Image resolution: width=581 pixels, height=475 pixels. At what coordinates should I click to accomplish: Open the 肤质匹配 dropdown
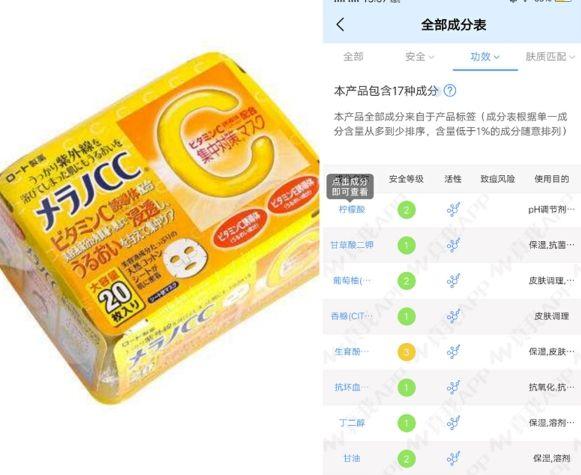pyautogui.click(x=550, y=57)
